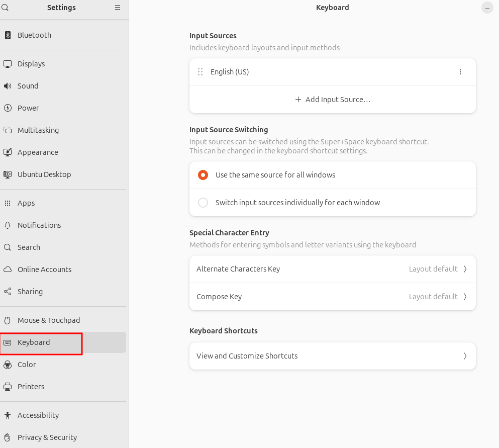The height and width of the screenshot is (448, 499).
Task: Click the Sound speaker icon
Action: pyautogui.click(x=8, y=86)
